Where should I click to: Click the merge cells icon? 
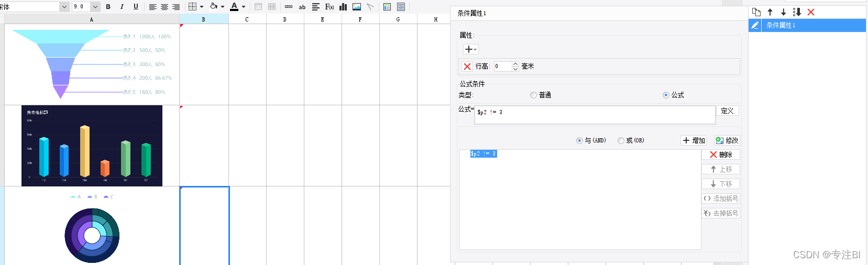click(x=258, y=7)
